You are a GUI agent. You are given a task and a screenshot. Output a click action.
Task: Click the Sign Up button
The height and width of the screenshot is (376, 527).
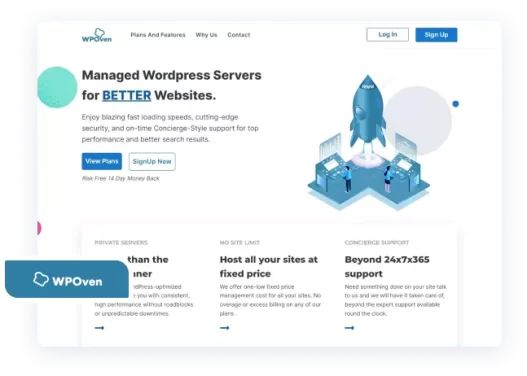436,35
